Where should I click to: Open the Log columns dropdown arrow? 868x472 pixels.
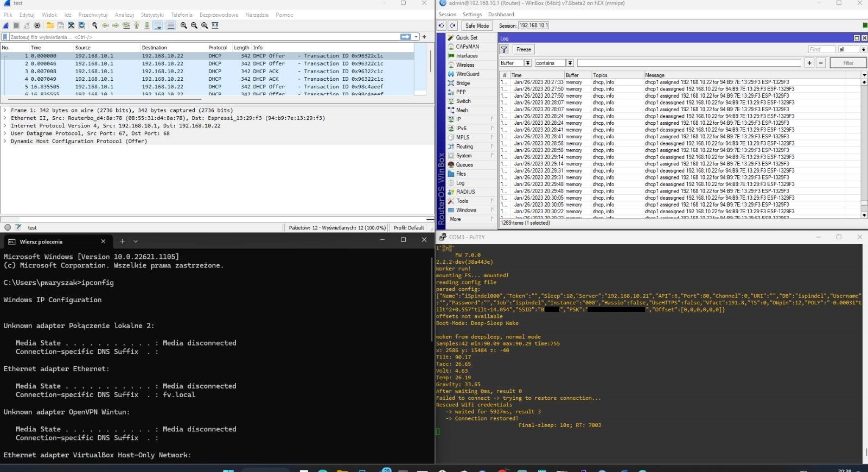tap(864, 75)
